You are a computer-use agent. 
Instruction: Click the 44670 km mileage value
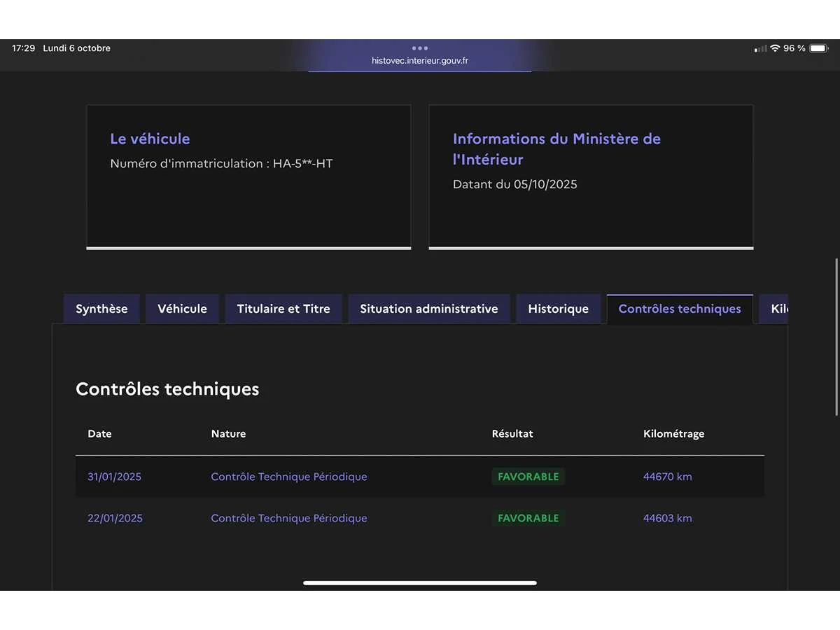[x=667, y=477]
